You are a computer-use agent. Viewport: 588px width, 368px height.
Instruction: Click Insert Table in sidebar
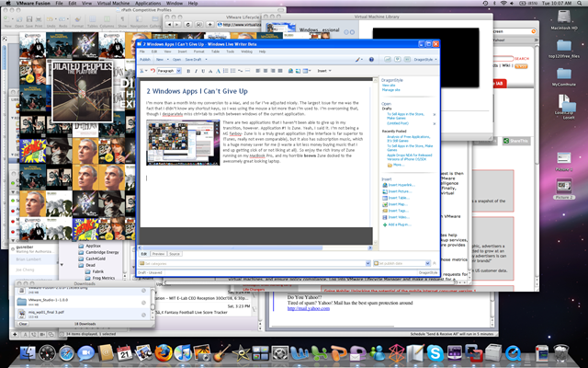[396, 198]
